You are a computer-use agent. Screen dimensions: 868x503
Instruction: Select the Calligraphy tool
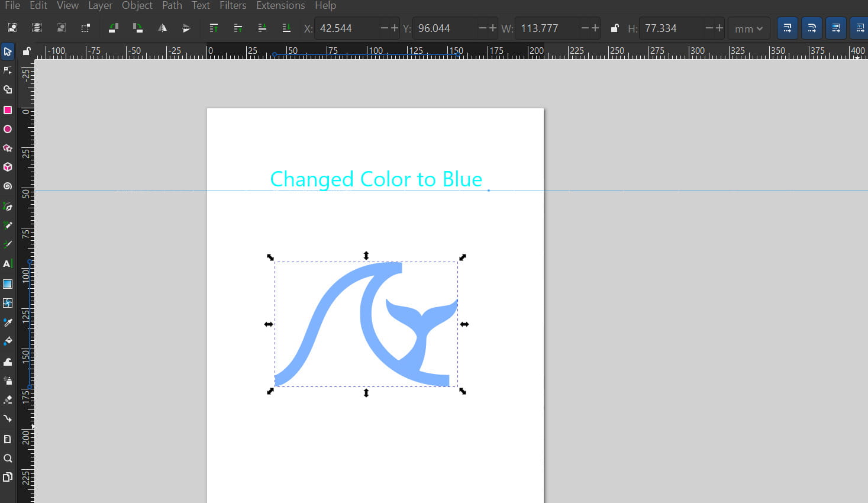[8, 244]
